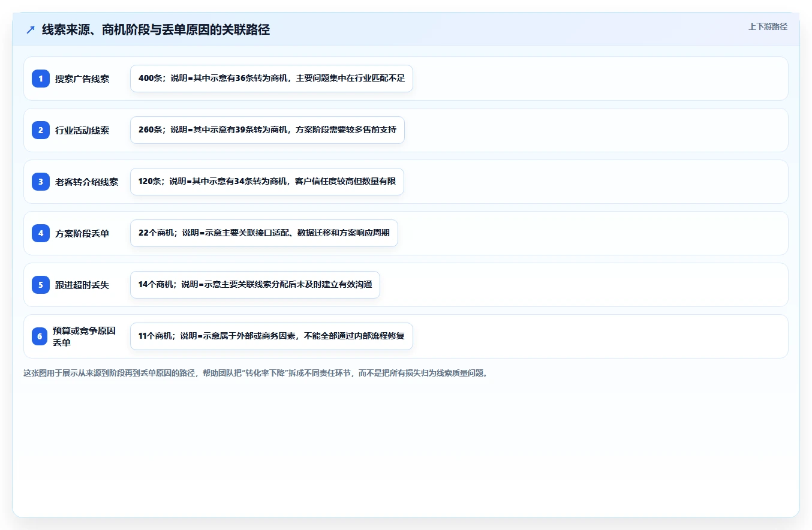Select step badge 3 for 老客转介绍线索

tap(41, 182)
